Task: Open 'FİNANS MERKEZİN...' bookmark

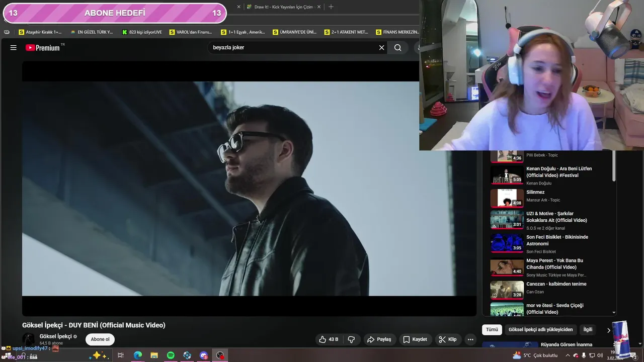Action: 397,32
